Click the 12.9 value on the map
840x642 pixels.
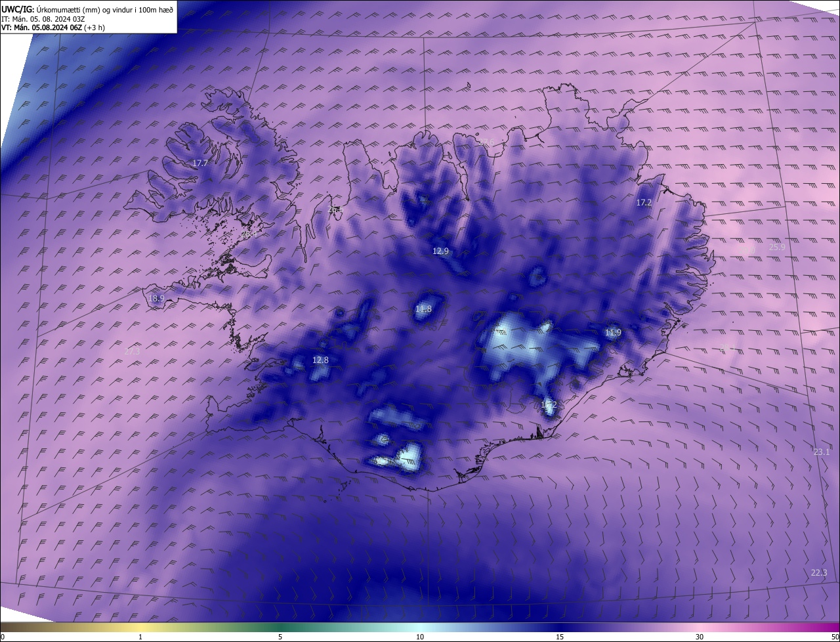[x=440, y=251]
